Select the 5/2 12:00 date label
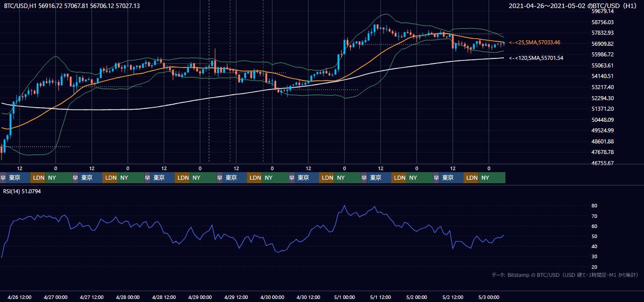644x302 pixels. (453, 297)
